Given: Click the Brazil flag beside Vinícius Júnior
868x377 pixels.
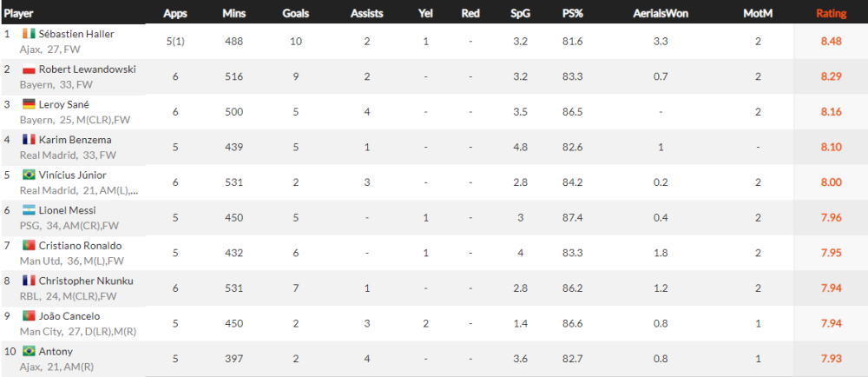Looking at the screenshot, I should 29,175.
